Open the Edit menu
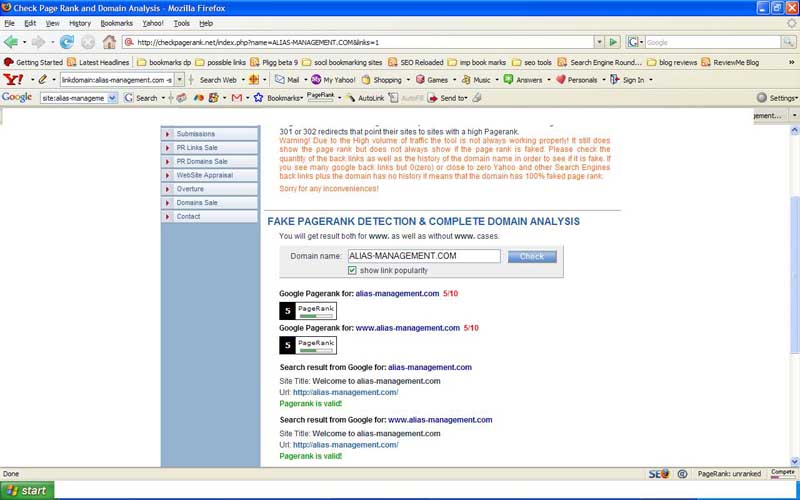The image size is (800, 500). (30, 23)
